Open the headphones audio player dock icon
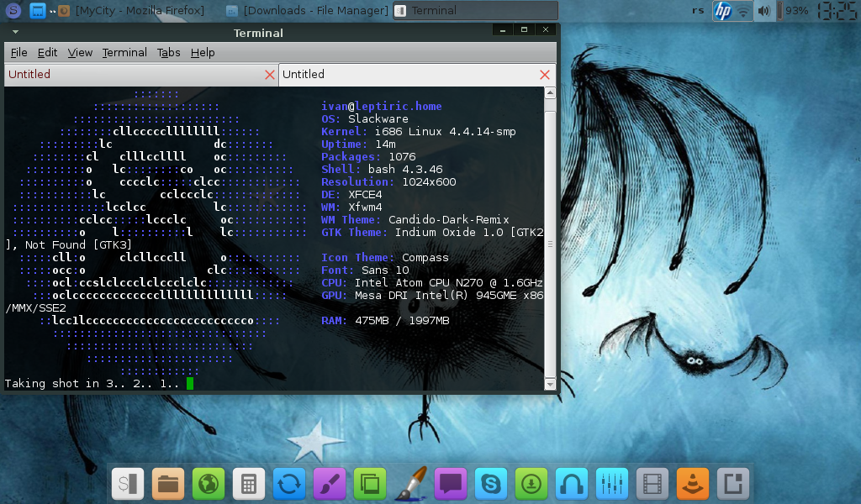861x504 pixels. coord(572,484)
